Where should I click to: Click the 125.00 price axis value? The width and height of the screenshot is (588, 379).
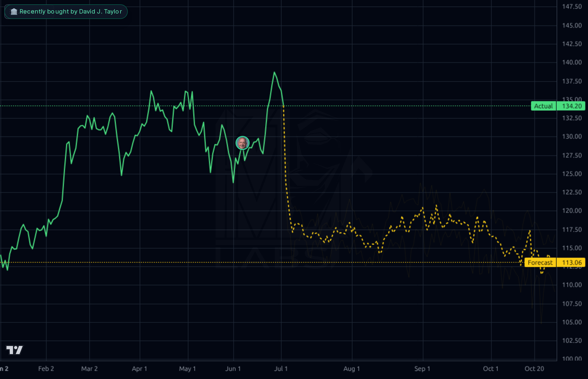[572, 174]
